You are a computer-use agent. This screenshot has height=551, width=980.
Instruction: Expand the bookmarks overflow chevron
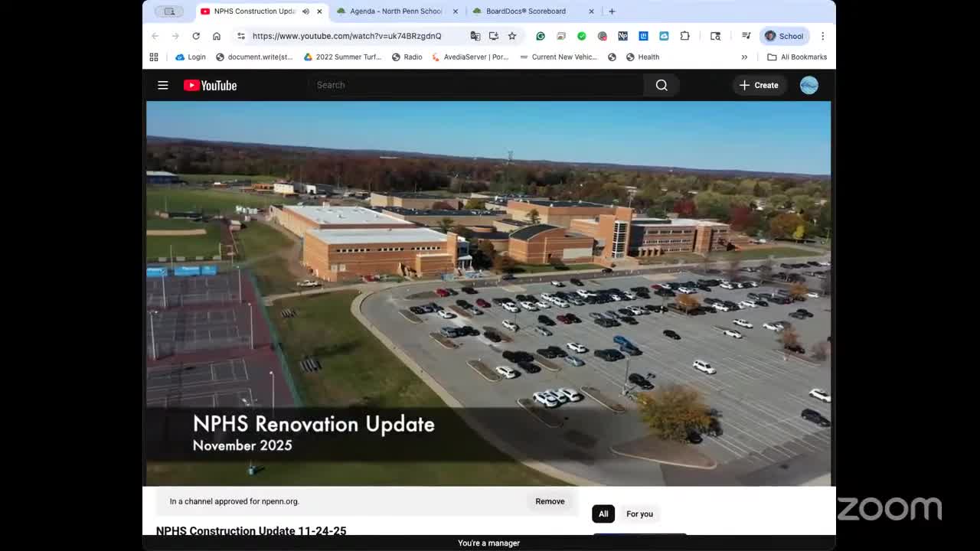pyautogui.click(x=744, y=57)
